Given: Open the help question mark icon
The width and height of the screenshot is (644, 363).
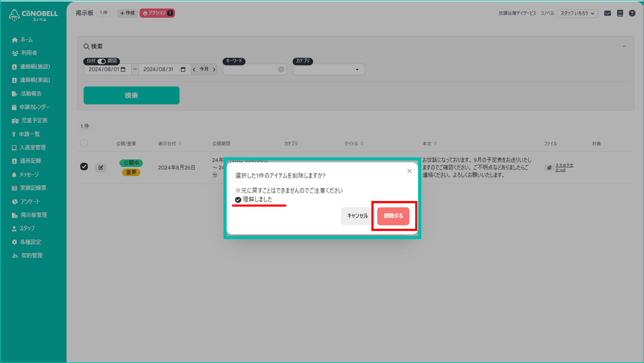Looking at the screenshot, I should pos(632,13).
